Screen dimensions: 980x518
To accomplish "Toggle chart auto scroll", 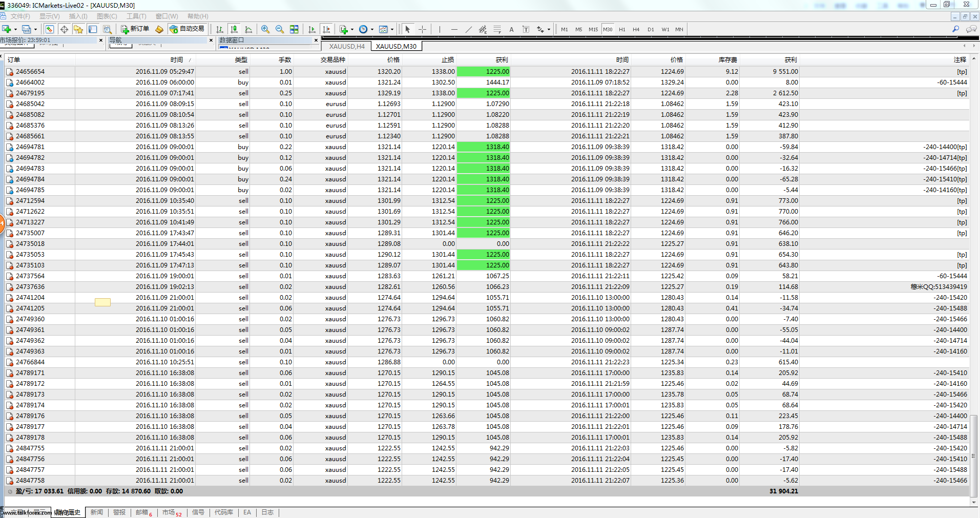I will pos(311,29).
